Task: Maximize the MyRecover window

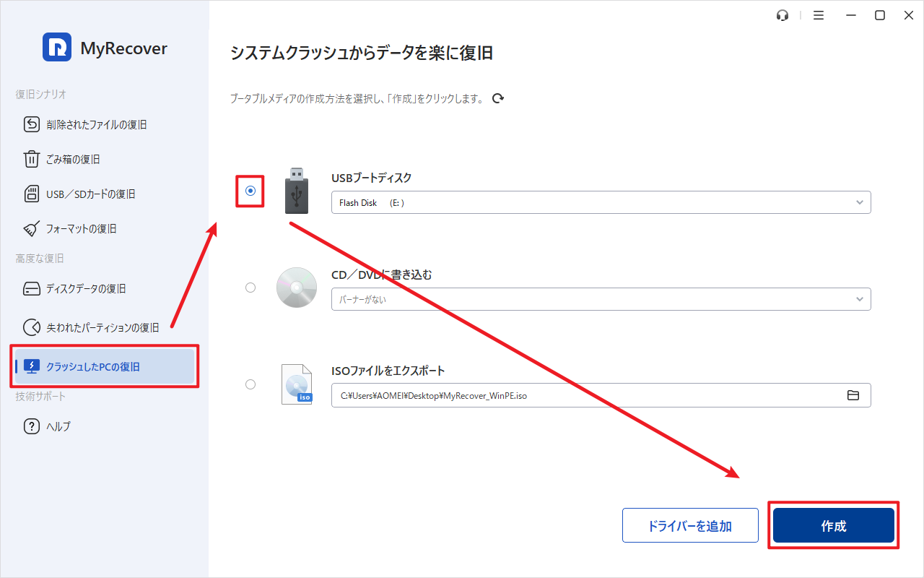Action: (880, 15)
